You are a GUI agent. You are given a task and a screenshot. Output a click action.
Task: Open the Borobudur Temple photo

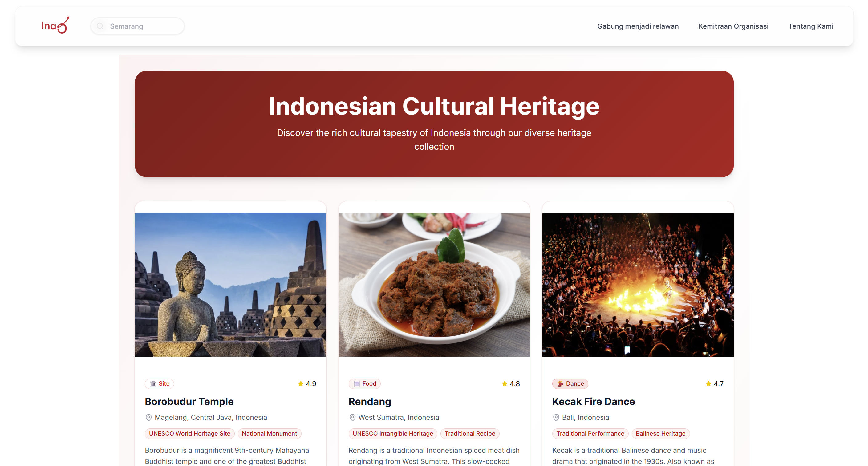coord(230,285)
